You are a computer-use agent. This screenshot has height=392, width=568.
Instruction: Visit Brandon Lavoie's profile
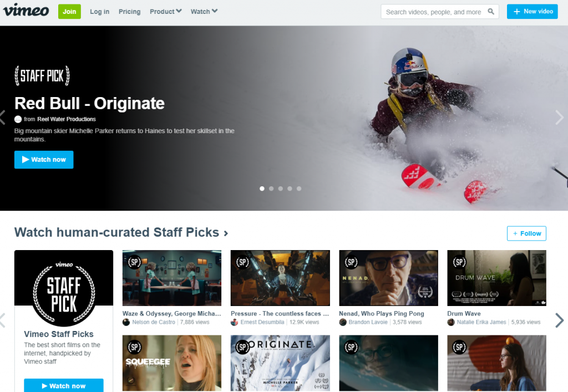coord(368,322)
